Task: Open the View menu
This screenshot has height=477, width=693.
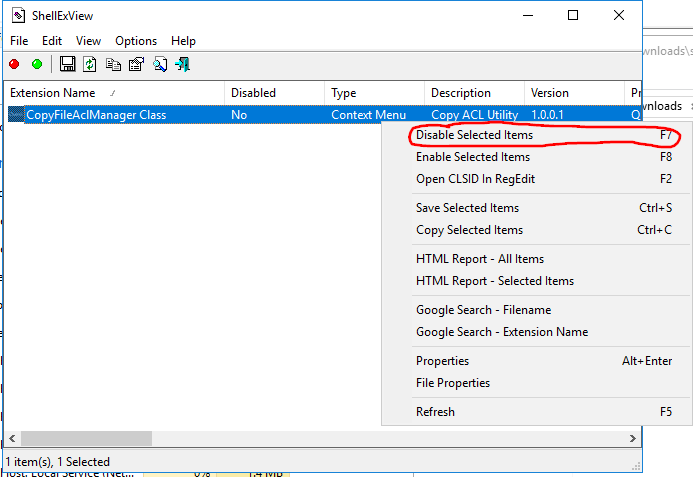Action: tap(88, 41)
